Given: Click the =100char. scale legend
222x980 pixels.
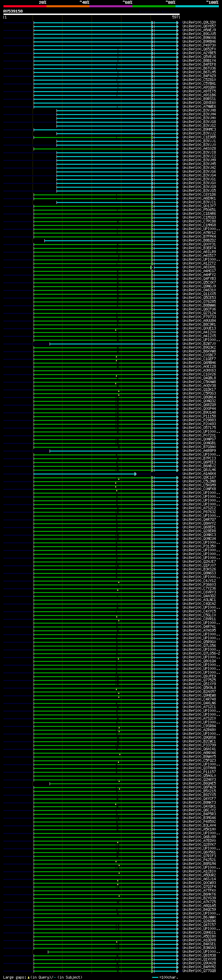Looking at the screenshot, I should click(x=165, y=977).
